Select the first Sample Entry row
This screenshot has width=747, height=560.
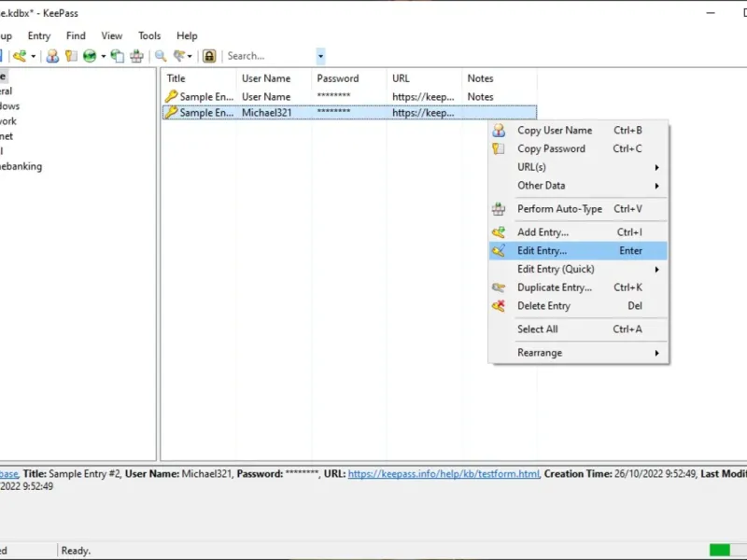tap(206, 96)
